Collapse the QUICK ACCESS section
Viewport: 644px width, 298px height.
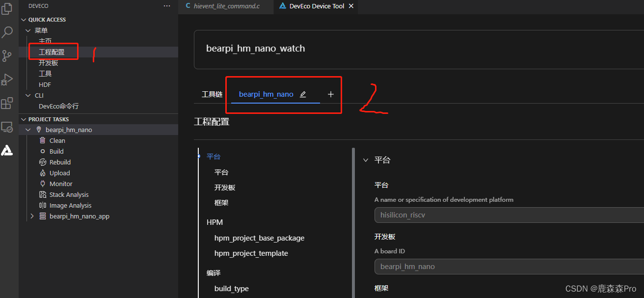pos(24,20)
